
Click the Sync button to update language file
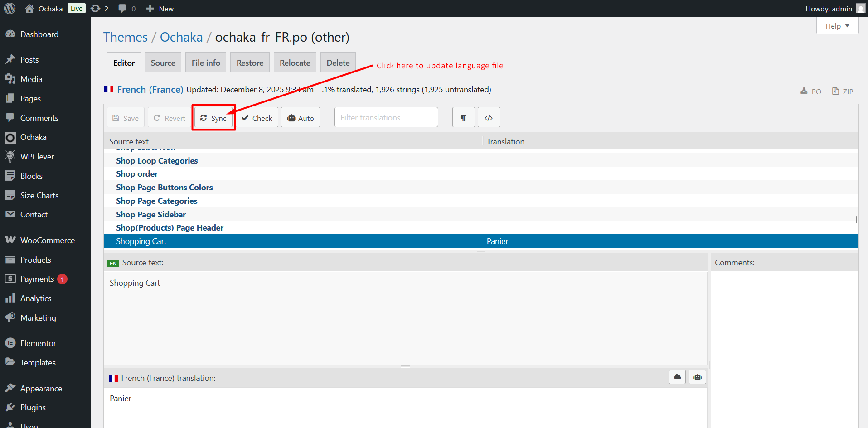[213, 118]
